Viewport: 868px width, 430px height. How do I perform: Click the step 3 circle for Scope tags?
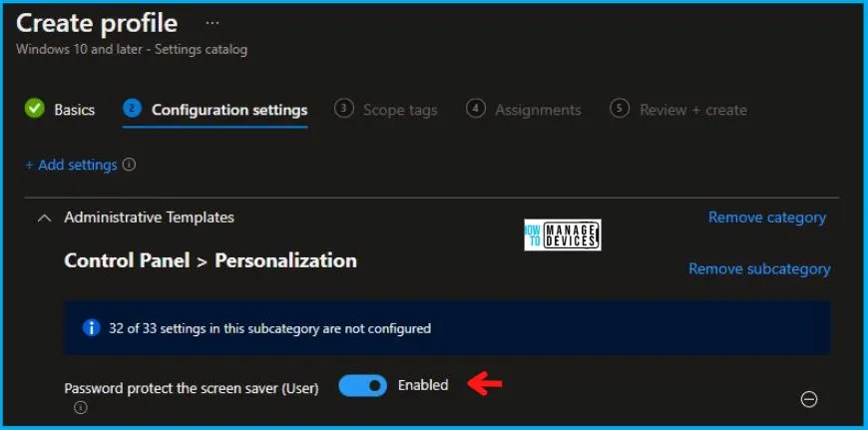[344, 109]
